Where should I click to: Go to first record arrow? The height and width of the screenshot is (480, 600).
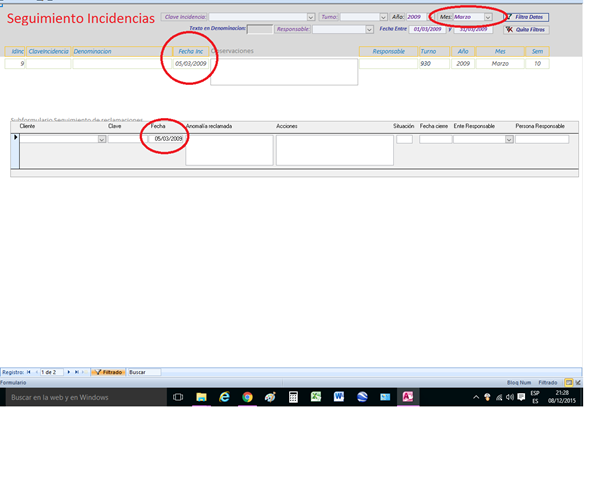point(28,372)
